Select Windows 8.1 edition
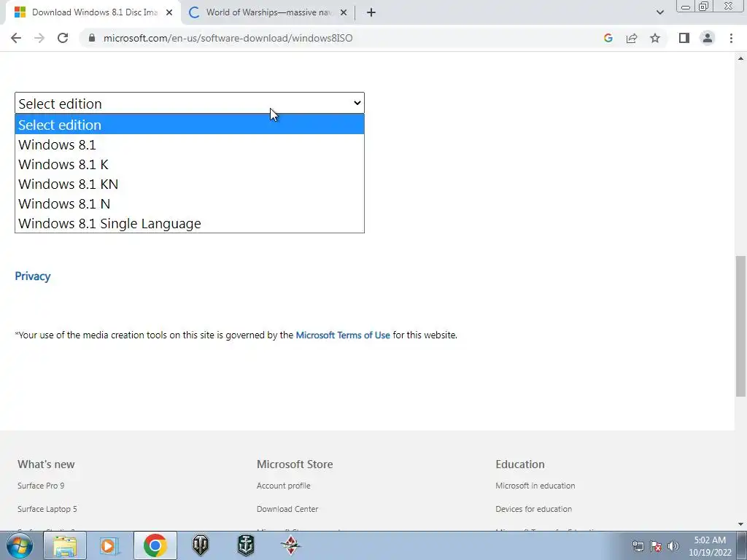 [190, 144]
